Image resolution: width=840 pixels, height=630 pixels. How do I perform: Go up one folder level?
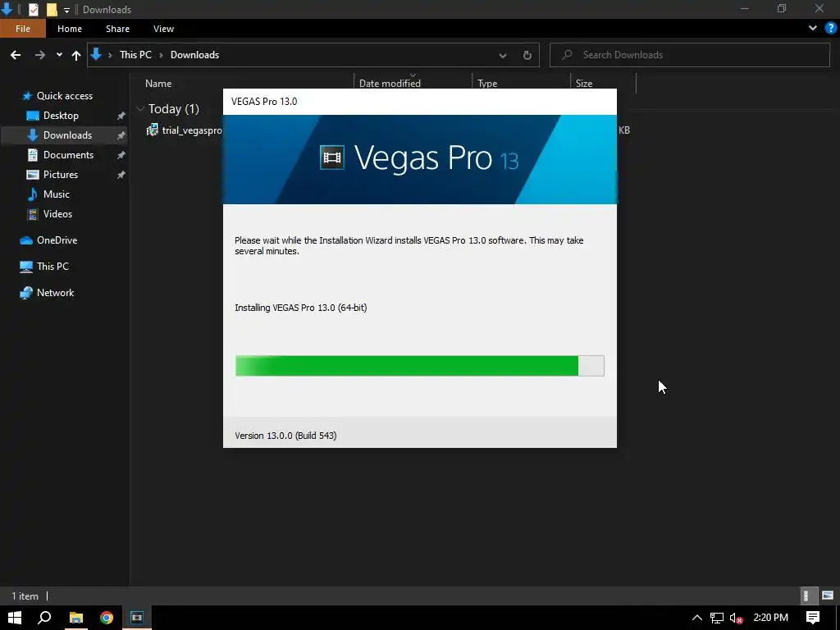pyautogui.click(x=76, y=55)
